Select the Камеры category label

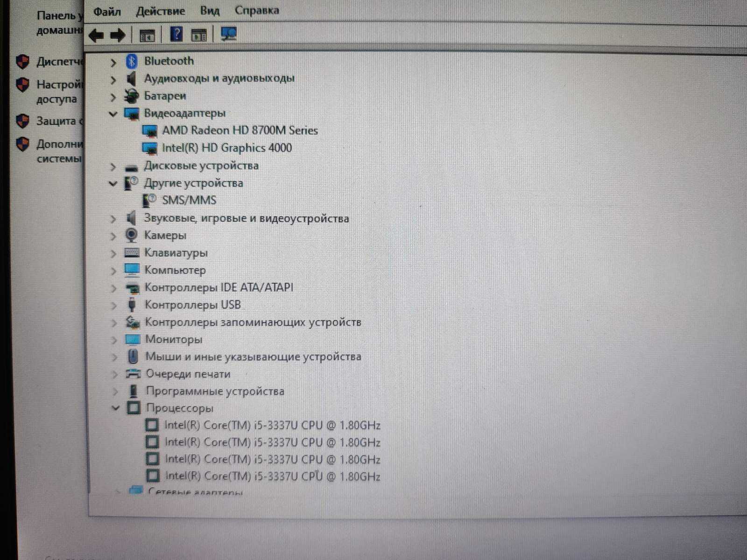coord(165,236)
